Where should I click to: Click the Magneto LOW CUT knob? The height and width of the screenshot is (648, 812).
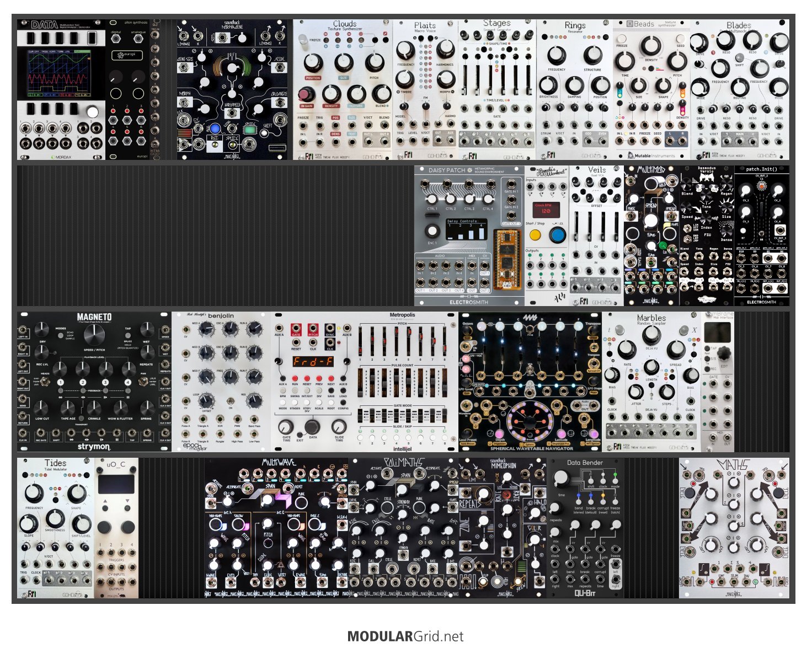point(42,408)
